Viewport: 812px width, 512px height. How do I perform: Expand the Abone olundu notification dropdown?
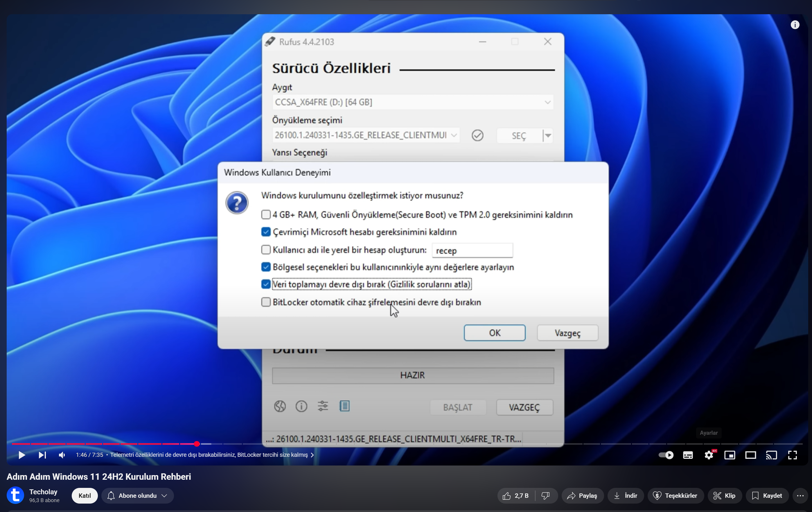point(138,495)
